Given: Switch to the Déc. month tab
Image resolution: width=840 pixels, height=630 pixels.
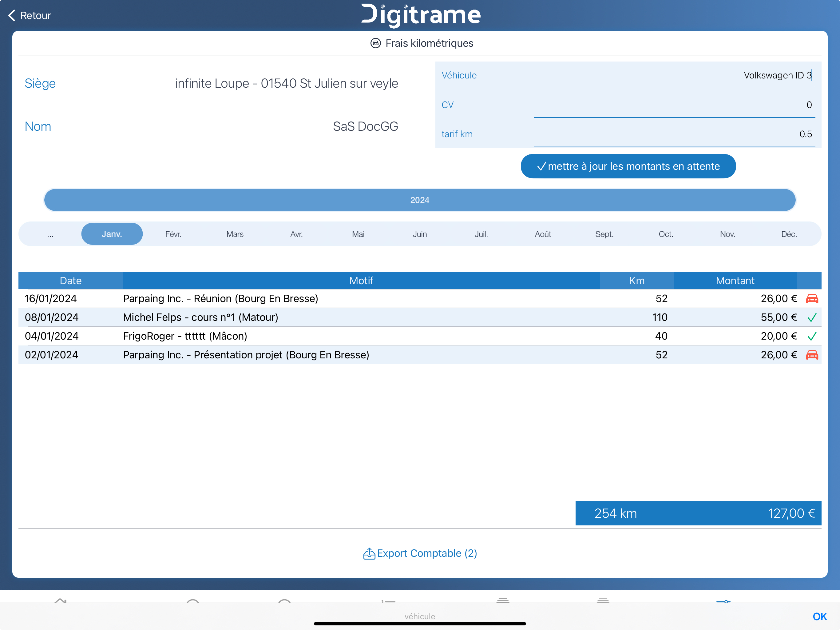Looking at the screenshot, I should point(789,234).
